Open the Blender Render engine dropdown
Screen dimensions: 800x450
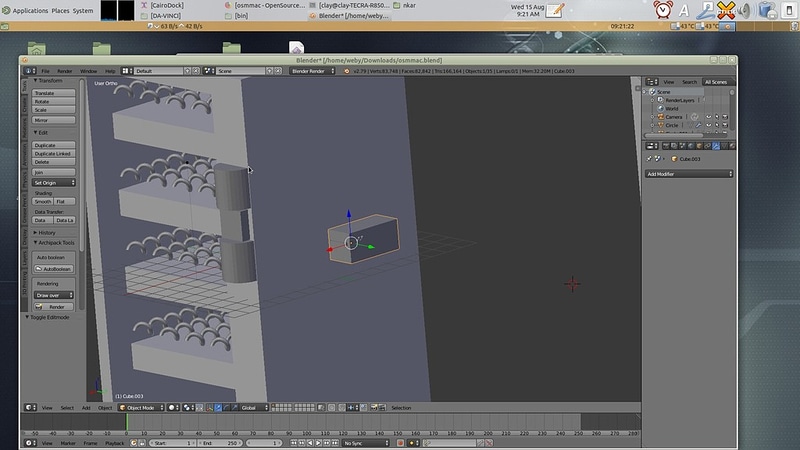coord(312,71)
